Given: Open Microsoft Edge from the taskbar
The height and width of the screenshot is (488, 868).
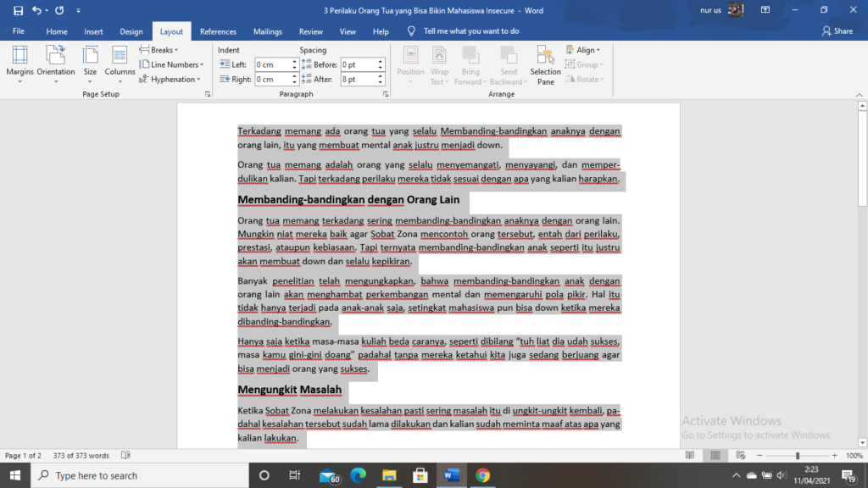Looking at the screenshot, I should point(359,475).
